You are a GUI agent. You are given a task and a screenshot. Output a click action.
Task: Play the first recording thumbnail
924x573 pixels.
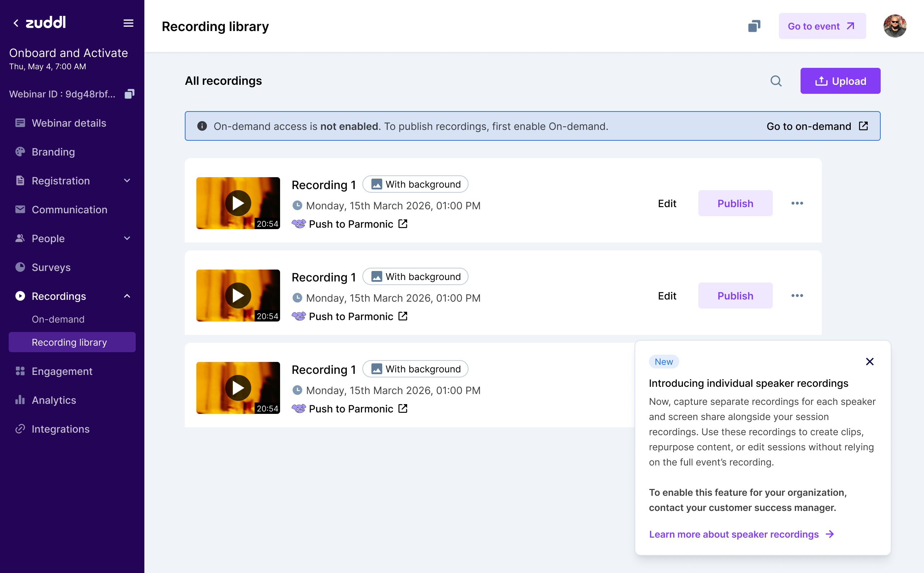click(238, 203)
